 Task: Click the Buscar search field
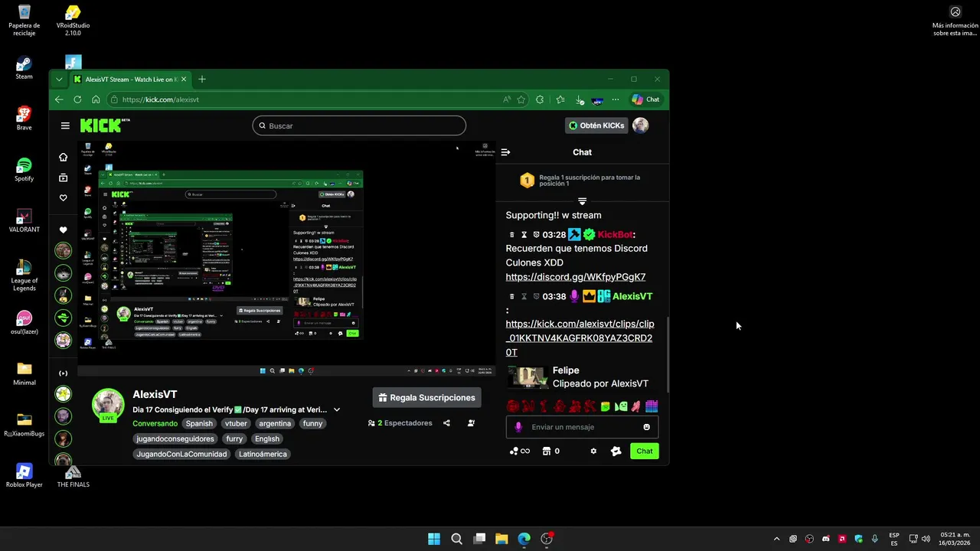359,126
